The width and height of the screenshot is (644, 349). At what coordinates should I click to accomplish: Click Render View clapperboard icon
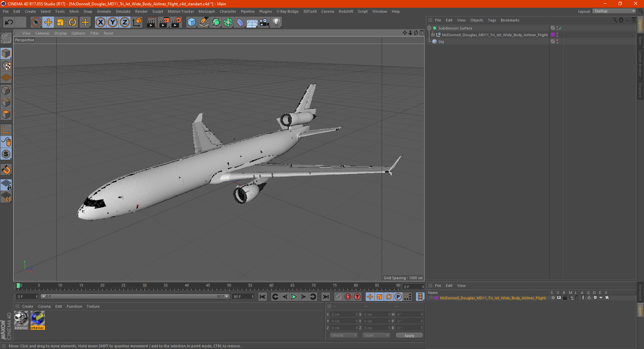coord(152,22)
